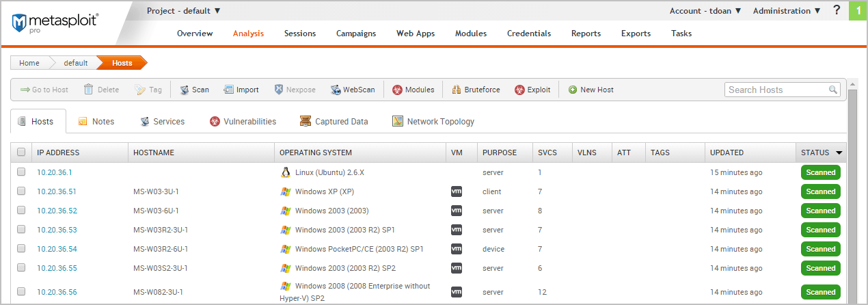Open Modules via the biohazard icon
The image size is (868, 305).
(x=397, y=90)
